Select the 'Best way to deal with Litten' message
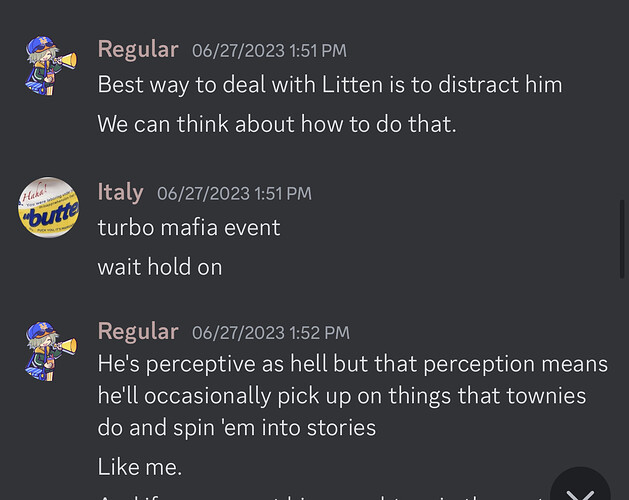 (x=330, y=85)
